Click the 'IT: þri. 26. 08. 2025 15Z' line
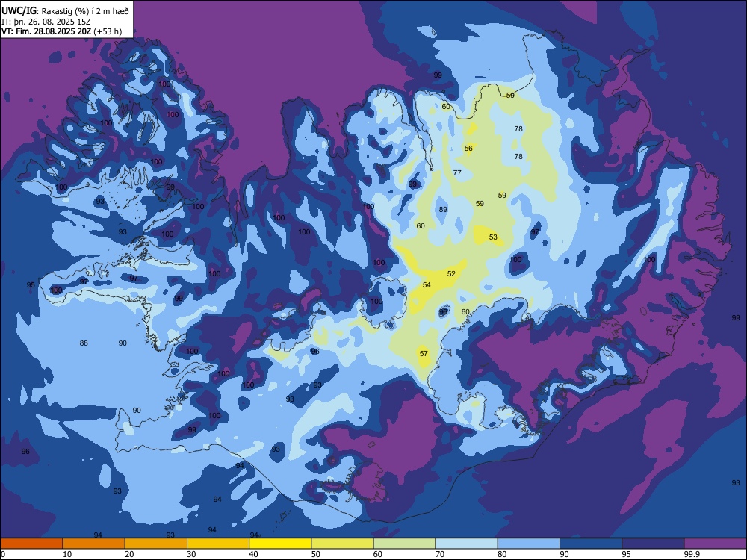Viewport: 747px width, 560px height. (46, 22)
